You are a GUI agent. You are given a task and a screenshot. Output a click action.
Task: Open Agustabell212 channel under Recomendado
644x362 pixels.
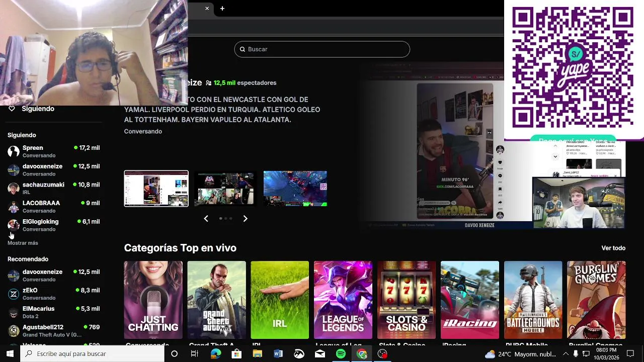54,331
